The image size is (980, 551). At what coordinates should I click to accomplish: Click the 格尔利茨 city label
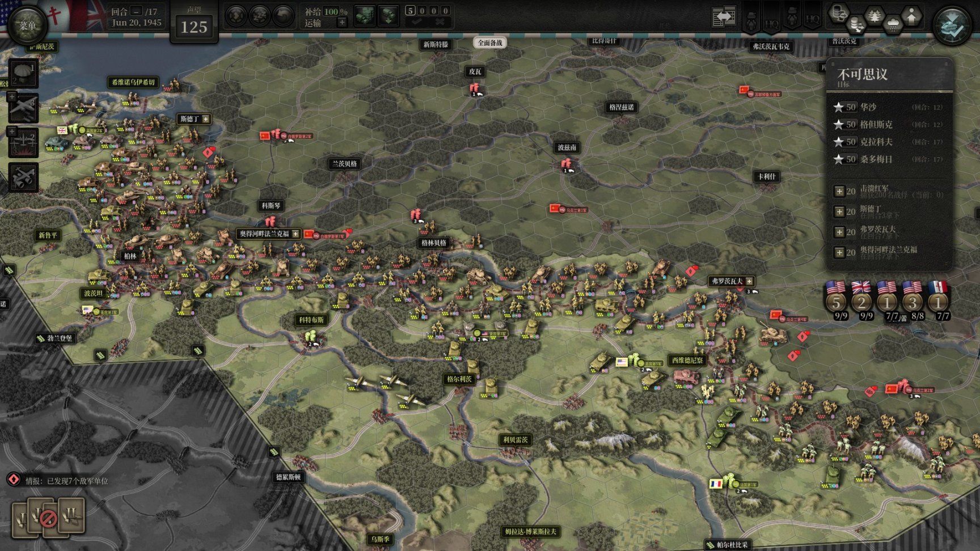pos(459,379)
